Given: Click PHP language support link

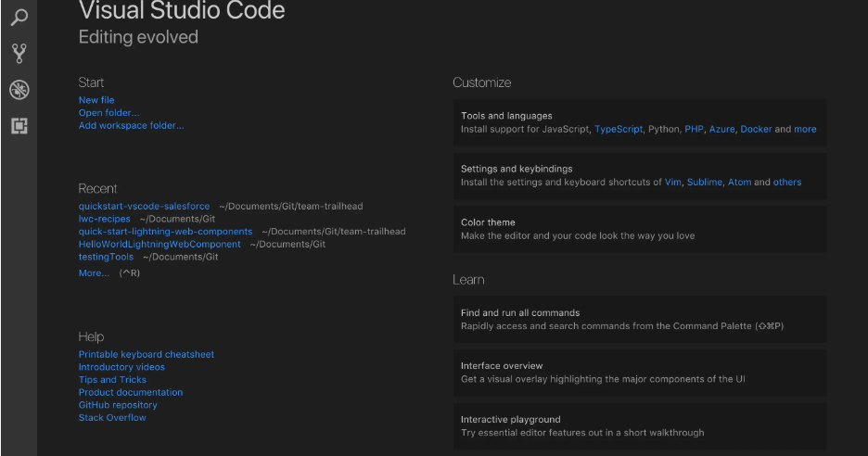Looking at the screenshot, I should tap(694, 129).
